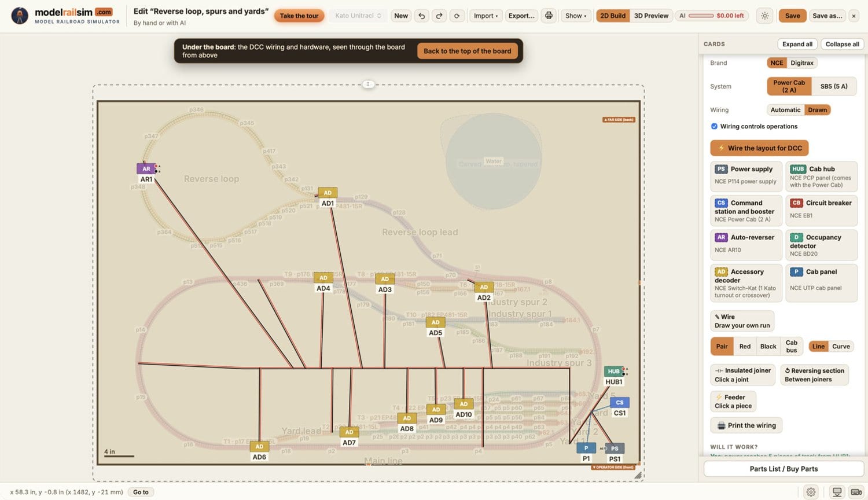Switch to 2D Build view
Image resolution: width=868 pixels, height=500 pixels.
(x=613, y=16)
